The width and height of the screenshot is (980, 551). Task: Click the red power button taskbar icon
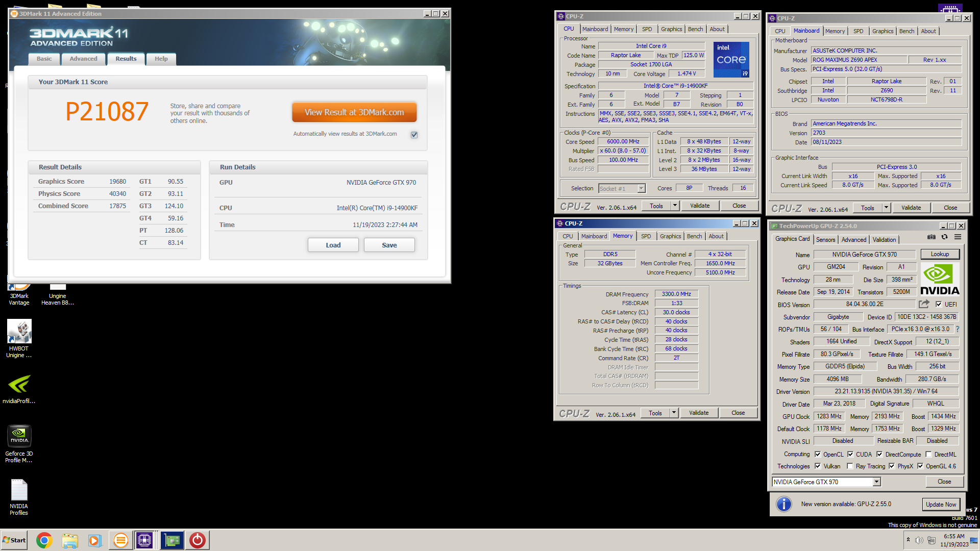pyautogui.click(x=198, y=540)
